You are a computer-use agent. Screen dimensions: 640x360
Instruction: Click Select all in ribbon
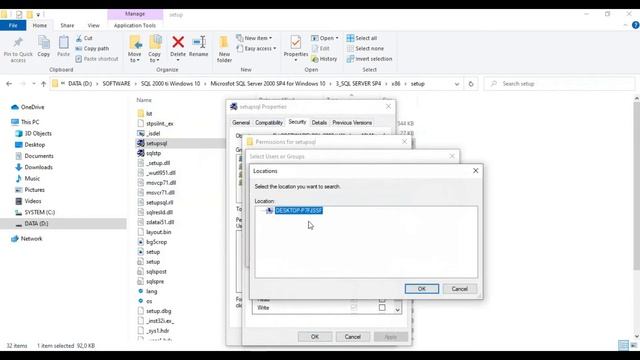coord(362,38)
